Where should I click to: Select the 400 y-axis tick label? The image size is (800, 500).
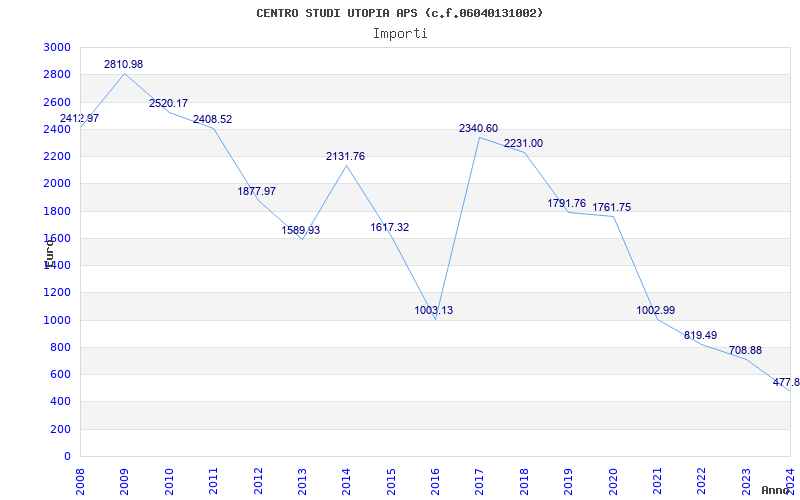click(60, 402)
